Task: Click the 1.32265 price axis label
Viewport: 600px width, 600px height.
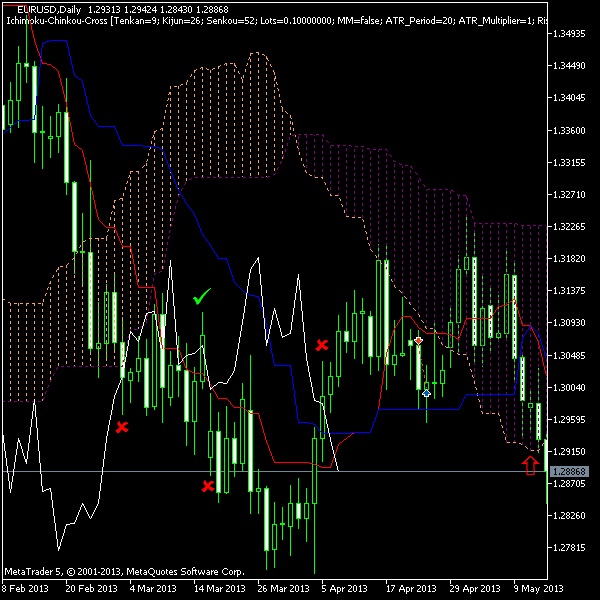Action: pos(568,226)
